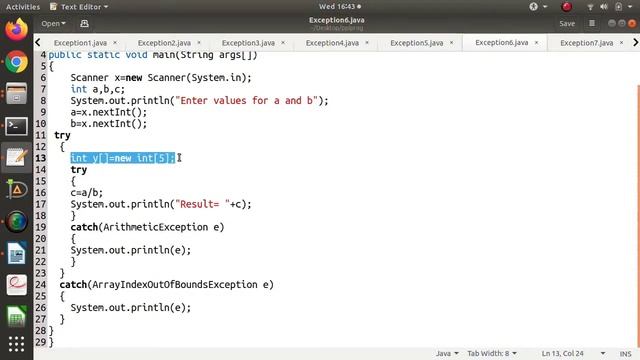Screen dimensions: 640x360
Task: Close the Exception7.java tab
Action: click(621, 42)
